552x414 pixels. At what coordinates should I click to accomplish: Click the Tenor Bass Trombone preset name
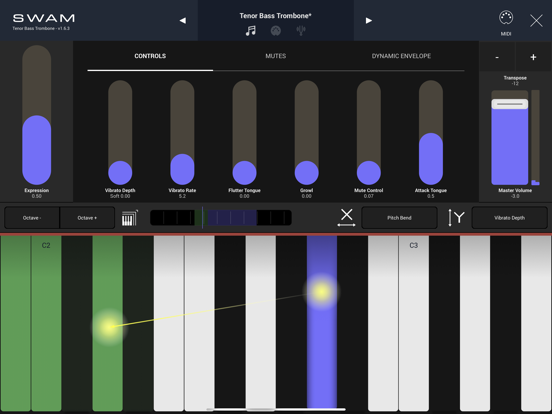point(276,16)
